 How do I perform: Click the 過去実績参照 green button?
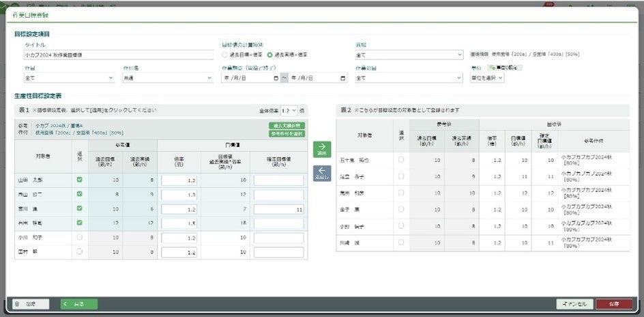(287, 126)
